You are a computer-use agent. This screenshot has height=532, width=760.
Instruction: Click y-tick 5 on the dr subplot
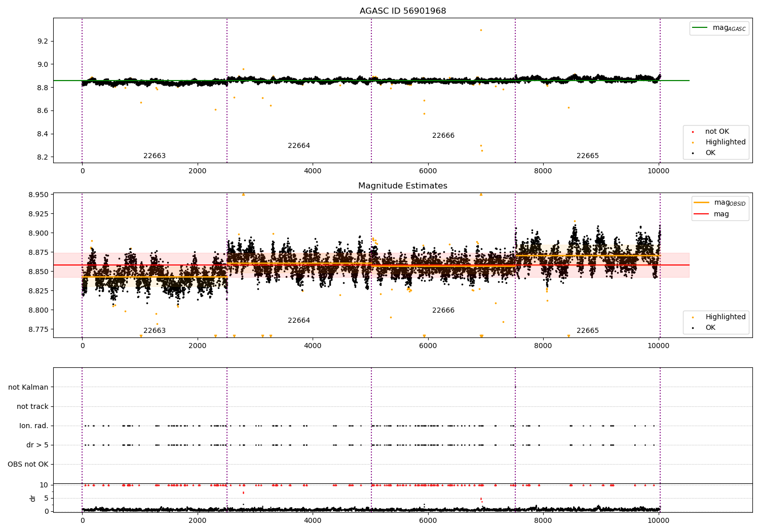coord(46,499)
